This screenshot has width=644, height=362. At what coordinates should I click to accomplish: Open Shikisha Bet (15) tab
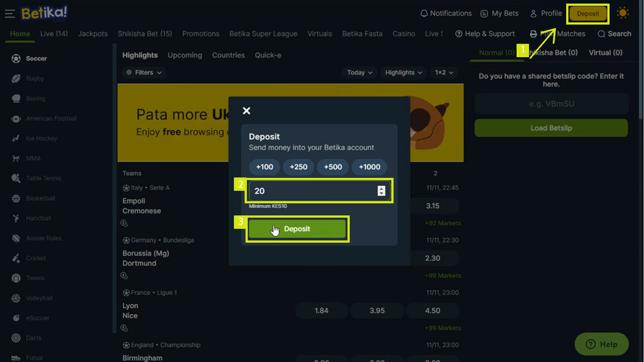[145, 34]
